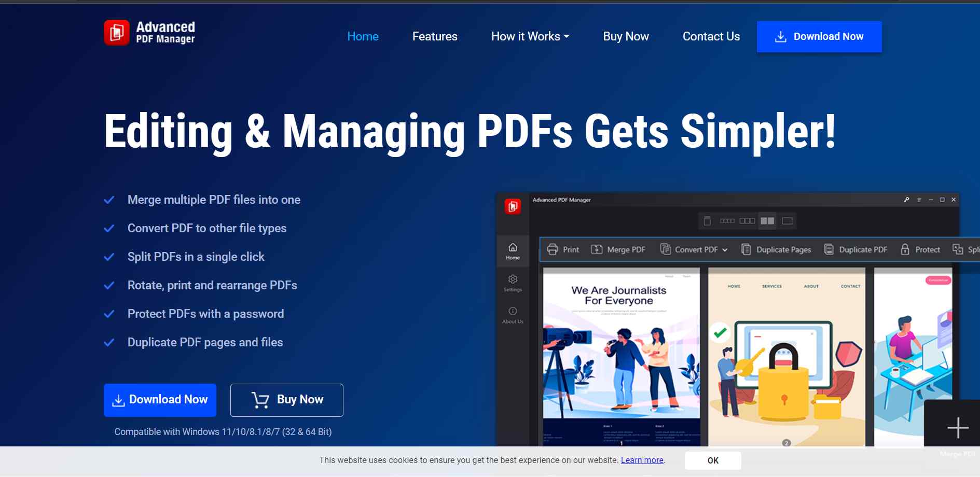The width and height of the screenshot is (980, 477).
Task: Select the Print tool in the app toolbar
Action: point(562,249)
